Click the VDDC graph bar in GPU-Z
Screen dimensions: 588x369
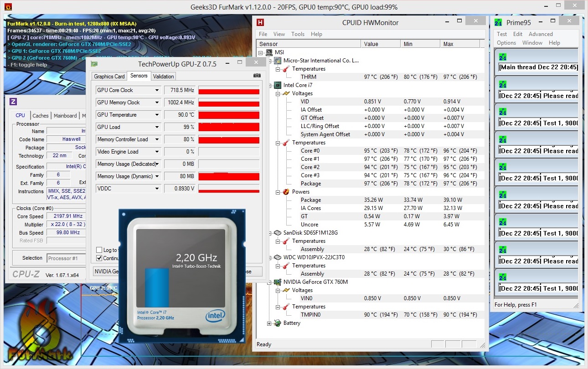[229, 189]
